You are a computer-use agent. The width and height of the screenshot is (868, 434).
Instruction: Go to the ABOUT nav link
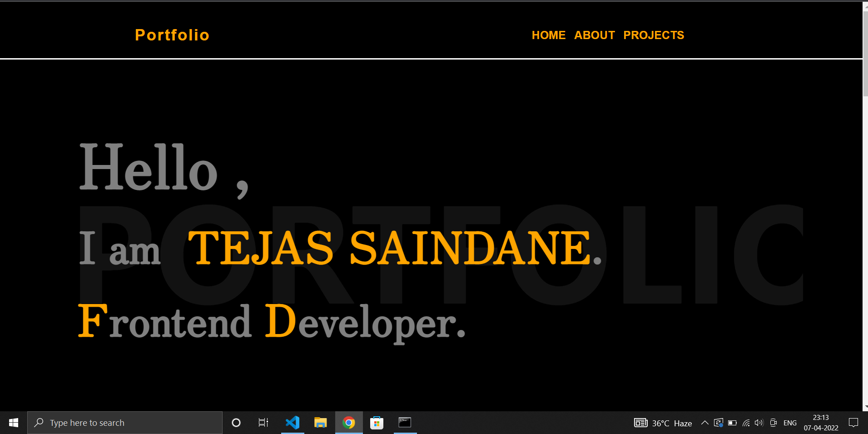point(595,35)
